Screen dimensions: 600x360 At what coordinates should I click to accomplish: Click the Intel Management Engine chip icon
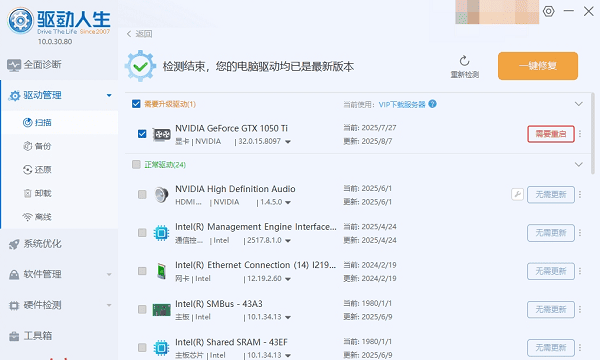pos(161,233)
